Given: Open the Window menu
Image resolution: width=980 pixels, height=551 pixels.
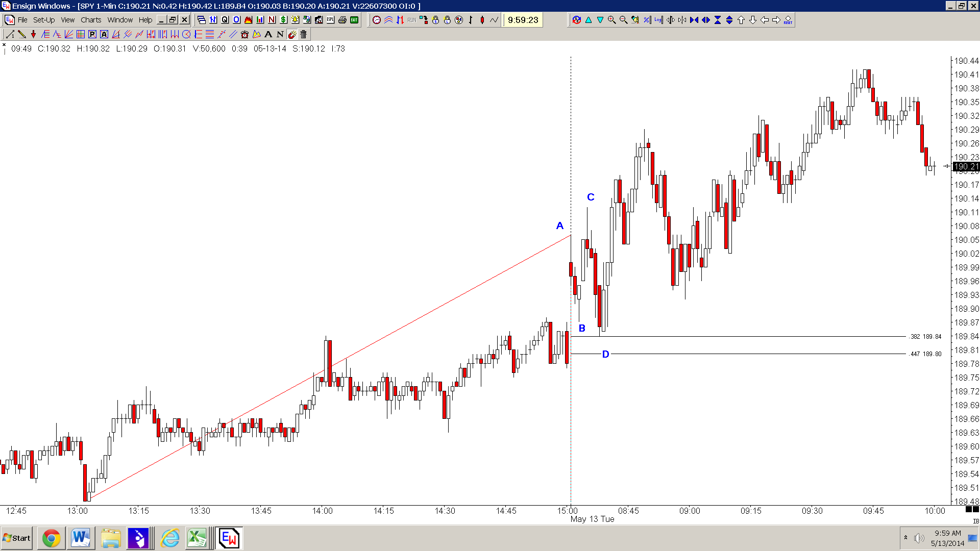Looking at the screenshot, I should [120, 20].
